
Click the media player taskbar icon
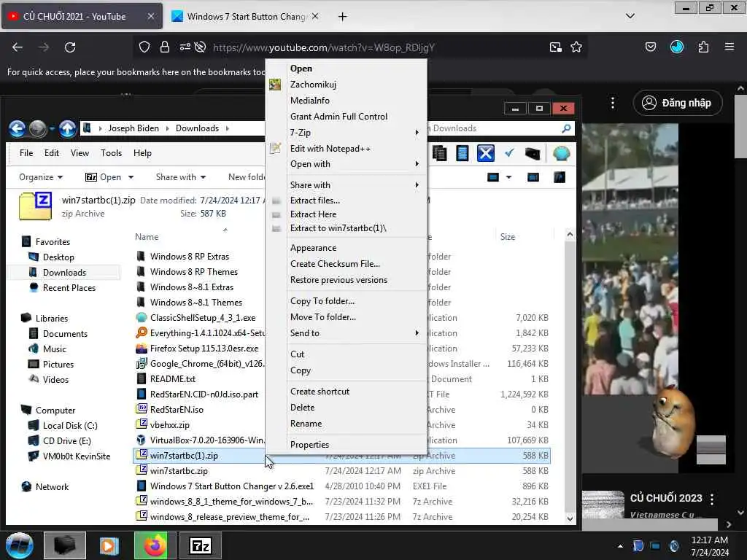coord(109,545)
